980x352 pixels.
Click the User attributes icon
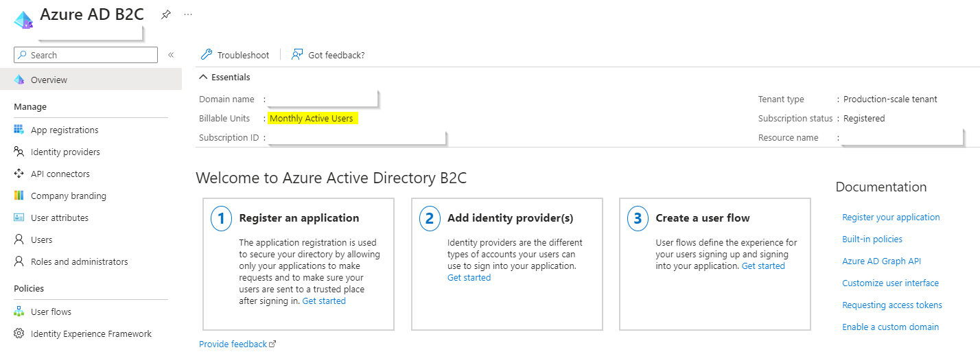(19, 218)
